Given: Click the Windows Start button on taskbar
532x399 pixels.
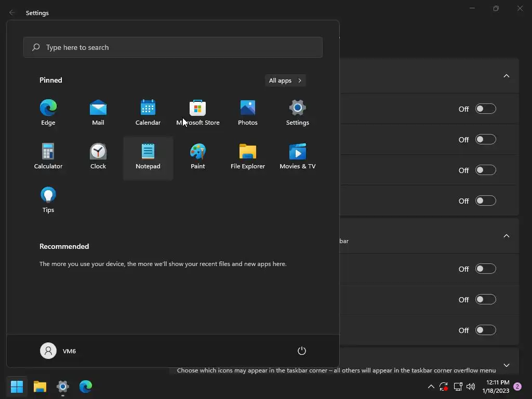Looking at the screenshot, I should pos(17,387).
